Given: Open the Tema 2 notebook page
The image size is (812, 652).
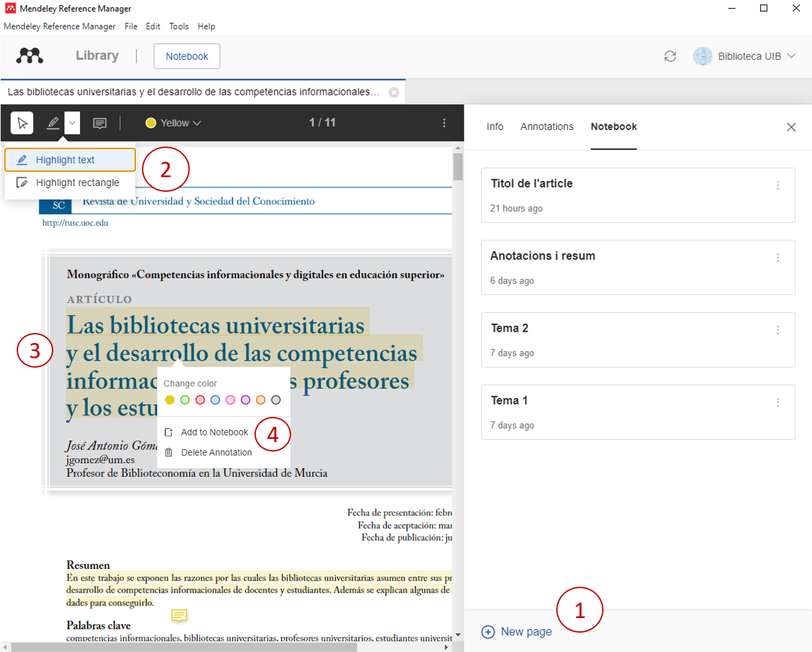Looking at the screenshot, I should (638, 340).
